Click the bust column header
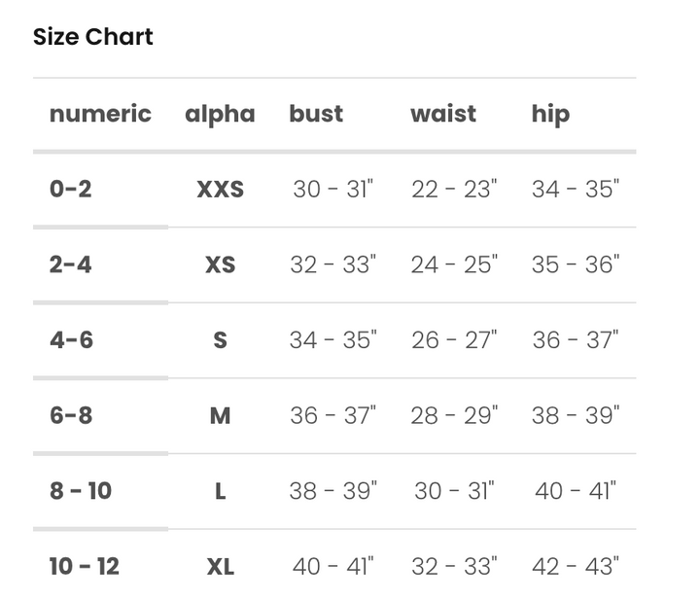Viewport: 700px width, 599px height. coord(316,114)
